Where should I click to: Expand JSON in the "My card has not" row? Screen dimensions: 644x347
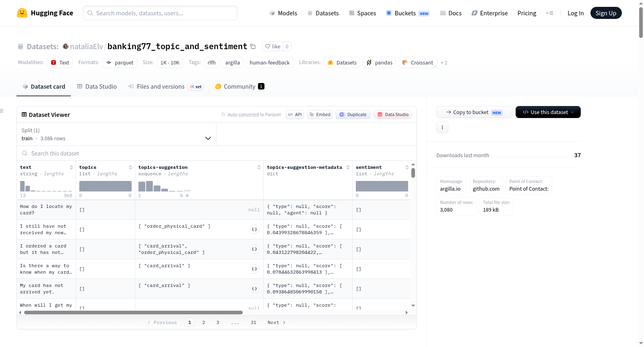click(x=254, y=289)
